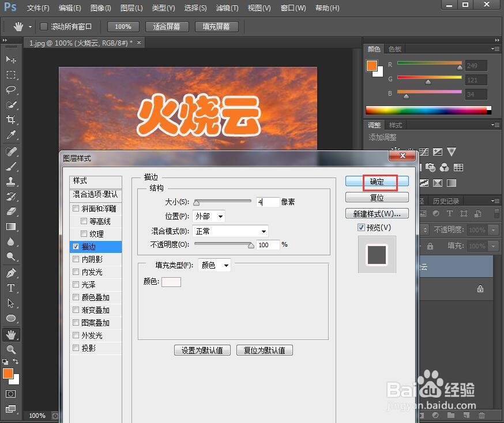This screenshot has height=423, width=504.
Task: Swap foreground and background colors icon
Action: tap(16, 361)
